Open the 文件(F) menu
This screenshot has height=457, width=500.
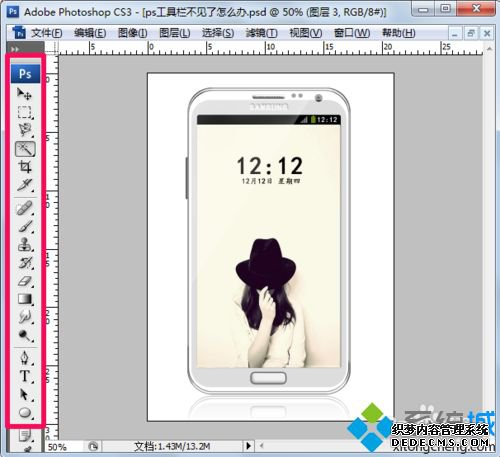point(46,33)
